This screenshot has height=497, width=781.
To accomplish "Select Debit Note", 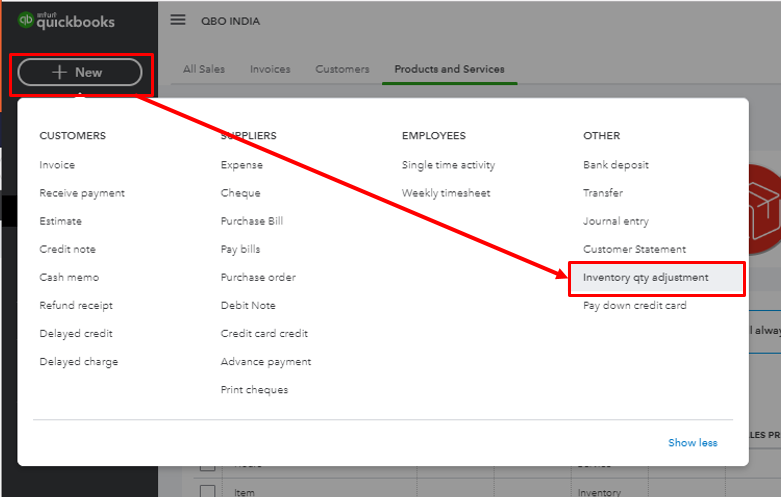I will [x=248, y=305].
